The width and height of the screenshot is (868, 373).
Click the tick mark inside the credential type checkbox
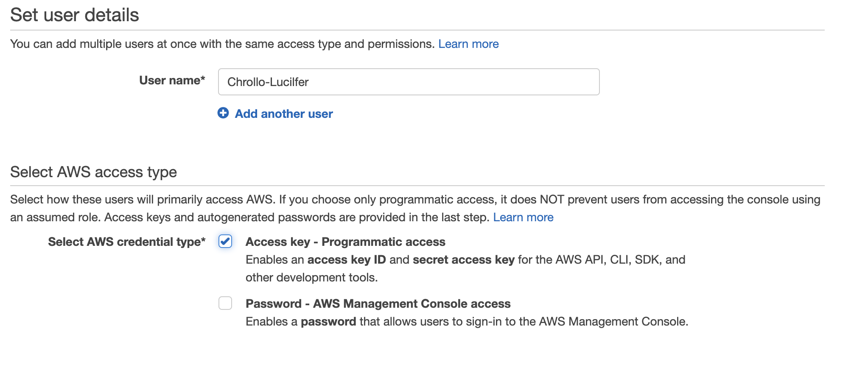pos(225,242)
